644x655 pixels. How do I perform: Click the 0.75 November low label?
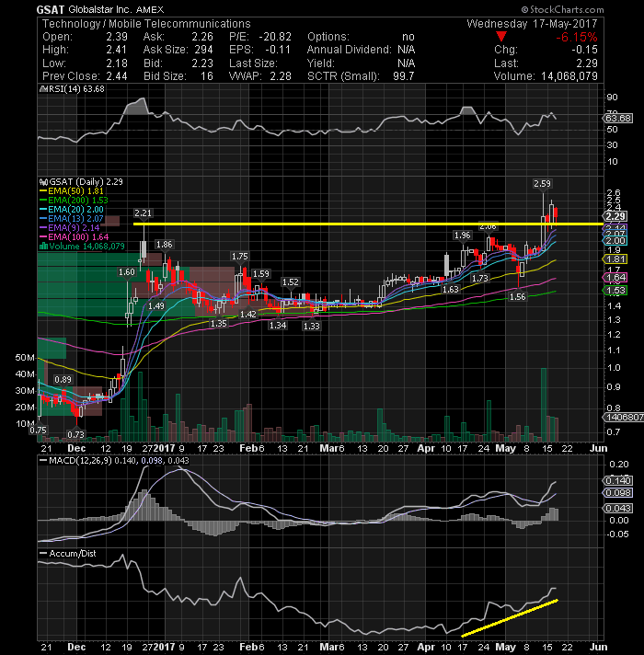(39, 431)
